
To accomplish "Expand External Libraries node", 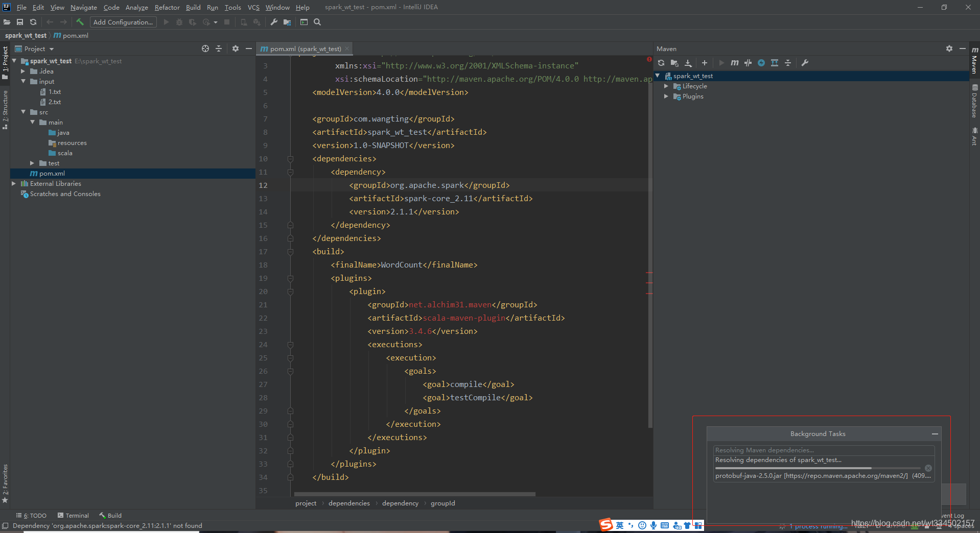I will [14, 184].
